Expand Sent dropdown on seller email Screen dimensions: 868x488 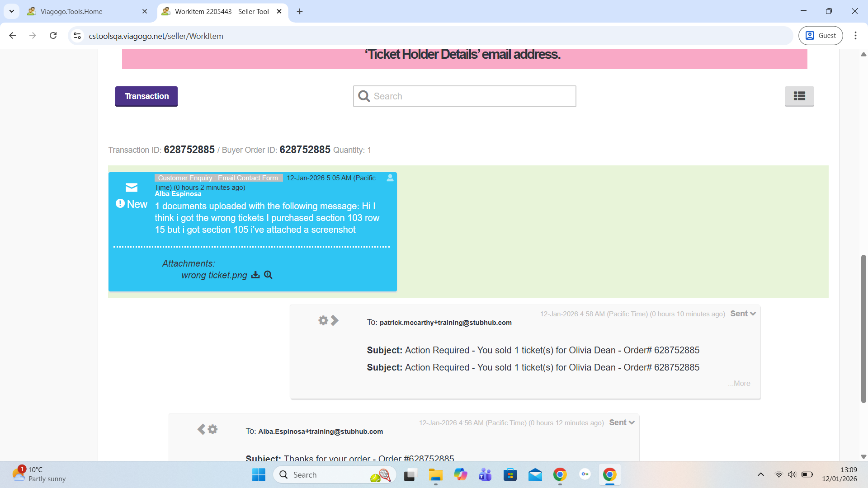coord(743,314)
